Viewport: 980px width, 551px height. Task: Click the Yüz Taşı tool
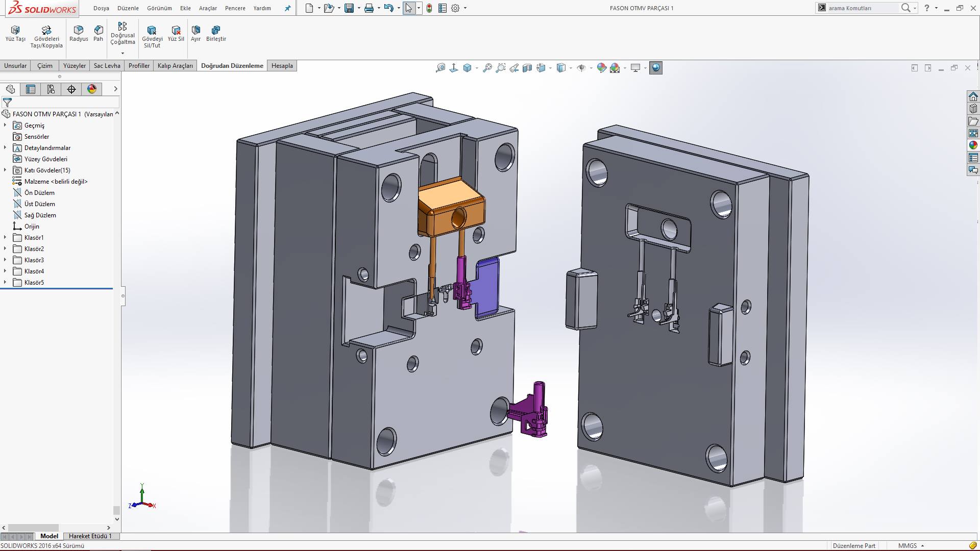coord(15,34)
